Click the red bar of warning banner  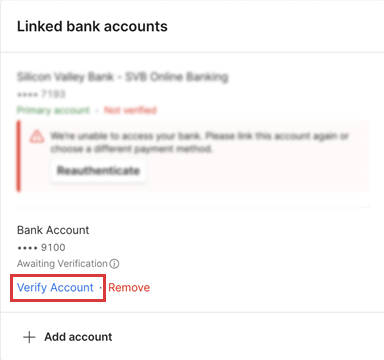click(x=19, y=156)
